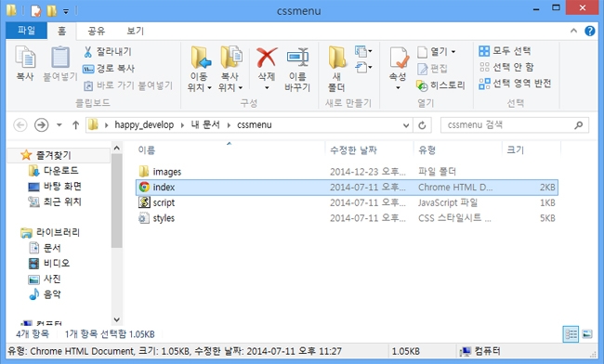Open Copy to (복사 위치) folder icon
The height and width of the screenshot is (364, 604).
(x=231, y=58)
